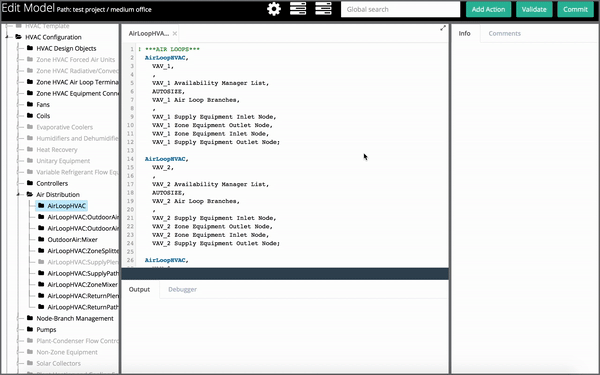
Task: Click code line "VAV_1 Availability Manager List,"
Action: tap(210, 83)
